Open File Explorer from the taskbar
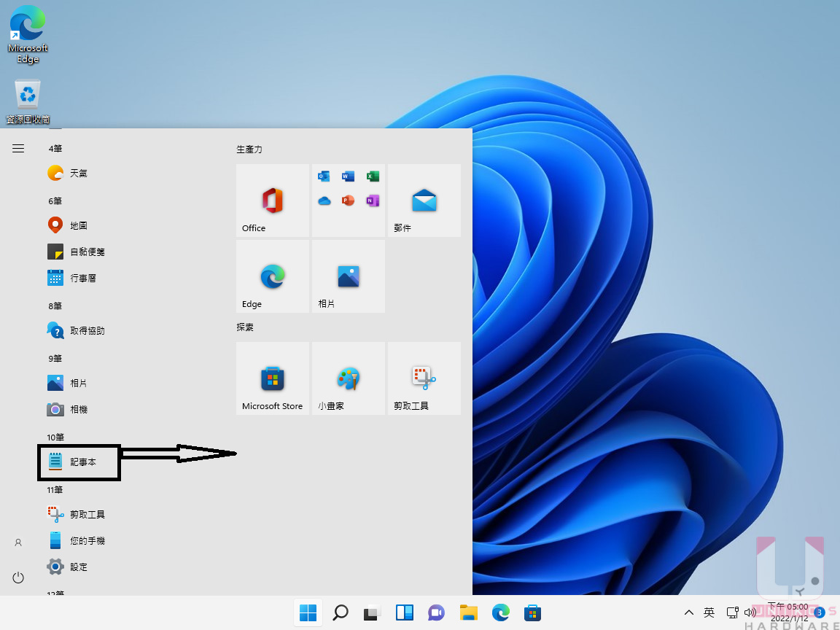The height and width of the screenshot is (630, 840). (x=468, y=612)
